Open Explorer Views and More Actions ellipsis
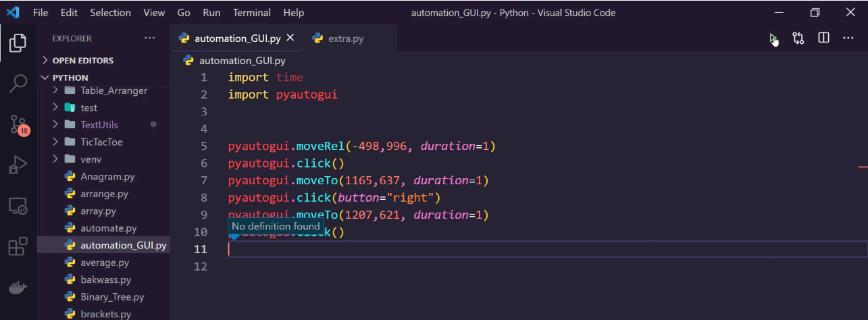The width and height of the screenshot is (868, 320). point(149,38)
